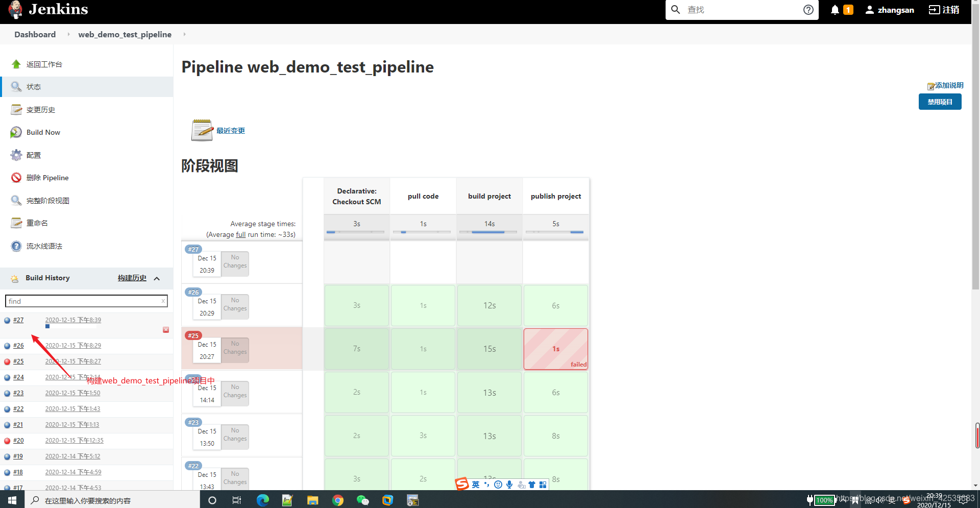Screen dimensions: 980x508
Task: Click the 查找 search field
Action: (x=743, y=10)
